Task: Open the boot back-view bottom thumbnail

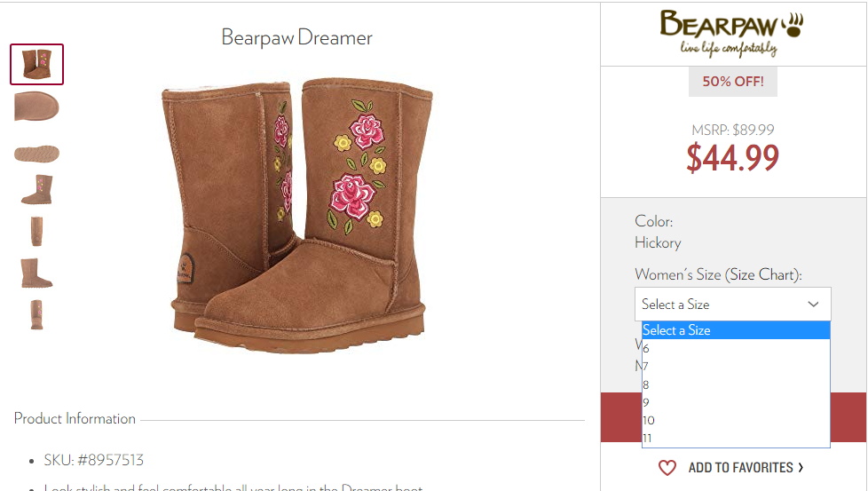Action: (x=36, y=314)
